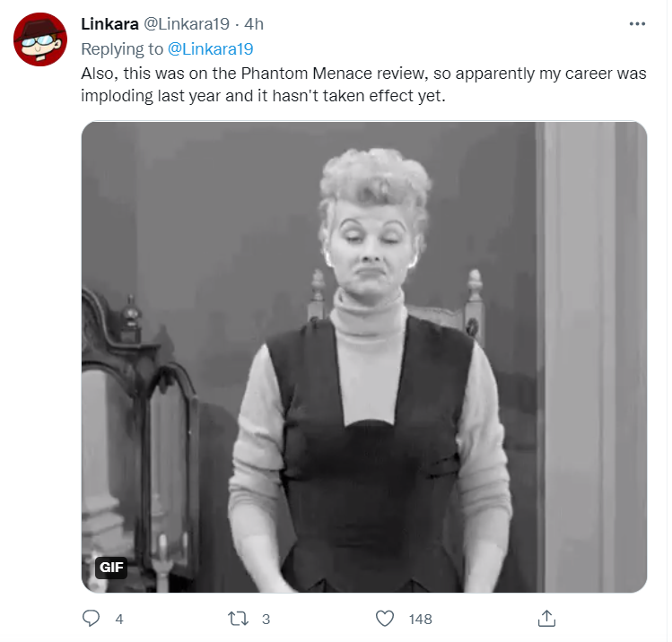Open Linkara's profile avatar picture
This screenshot has height=642, width=672.
coord(40,39)
